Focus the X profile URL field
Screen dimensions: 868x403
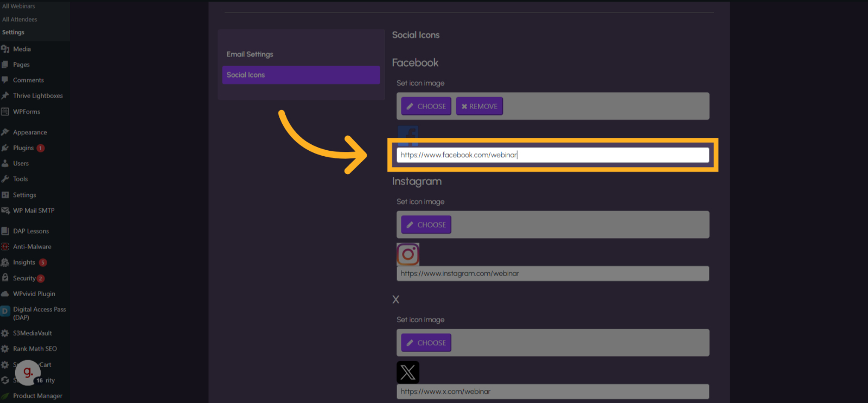[x=552, y=392]
